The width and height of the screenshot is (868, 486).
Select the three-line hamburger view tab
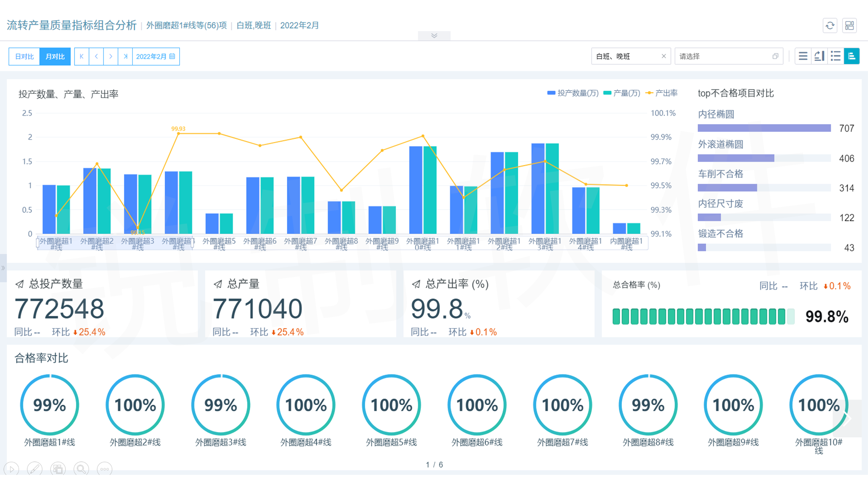click(x=803, y=56)
